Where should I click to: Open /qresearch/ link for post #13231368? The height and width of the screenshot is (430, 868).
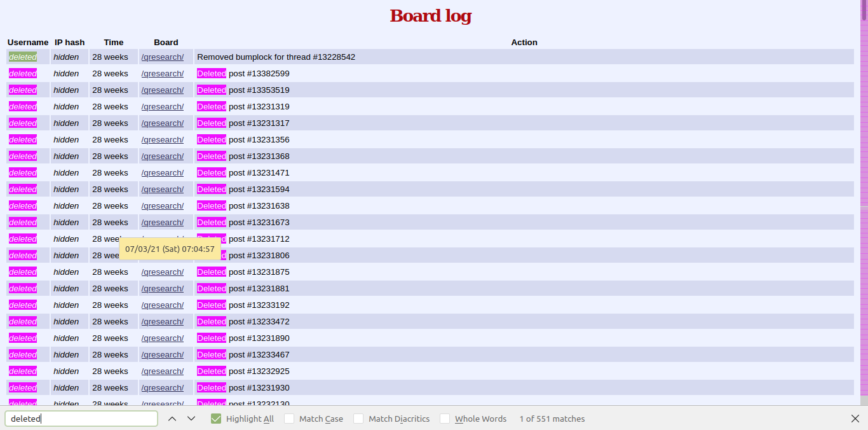tap(163, 156)
